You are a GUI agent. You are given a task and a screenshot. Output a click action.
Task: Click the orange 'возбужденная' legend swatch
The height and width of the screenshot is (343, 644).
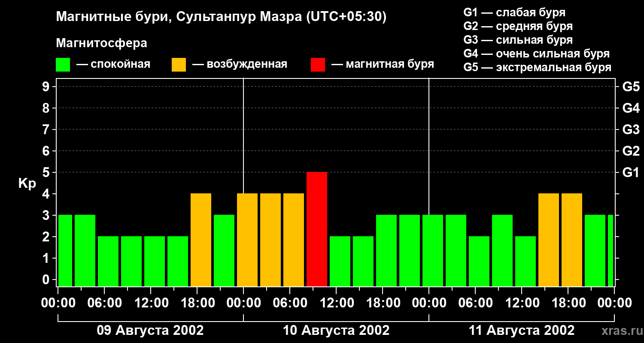(x=179, y=65)
